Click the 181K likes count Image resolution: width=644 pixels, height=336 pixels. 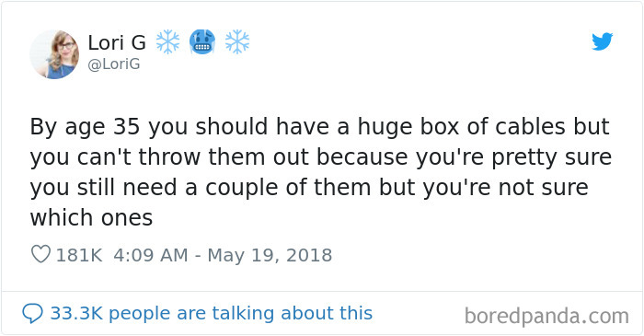click(x=79, y=255)
